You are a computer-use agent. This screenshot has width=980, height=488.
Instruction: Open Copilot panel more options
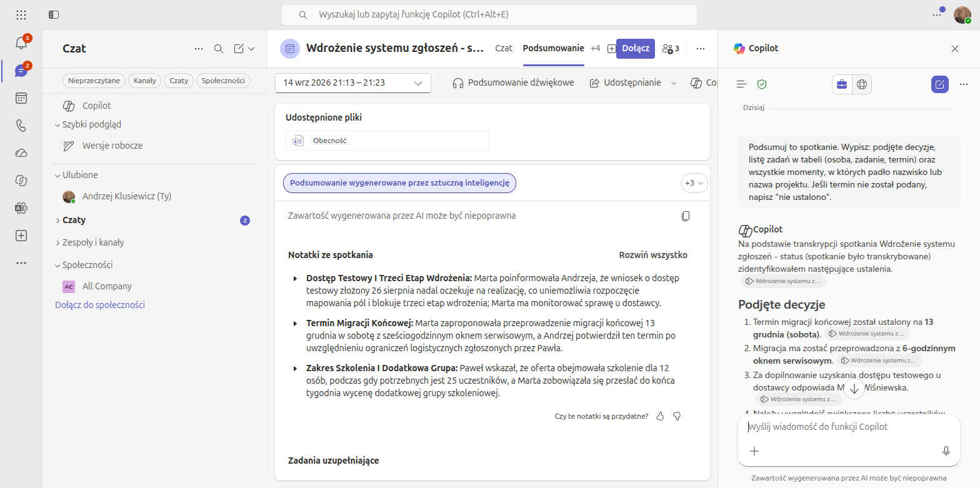(963, 84)
